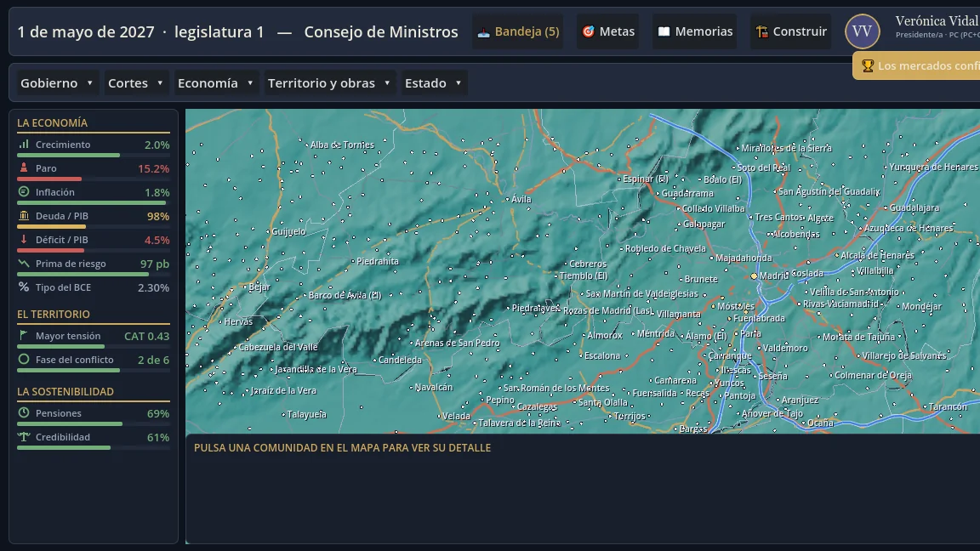Open the Bandeja (5) inbox
This screenshot has height=551, width=980.
tap(518, 31)
